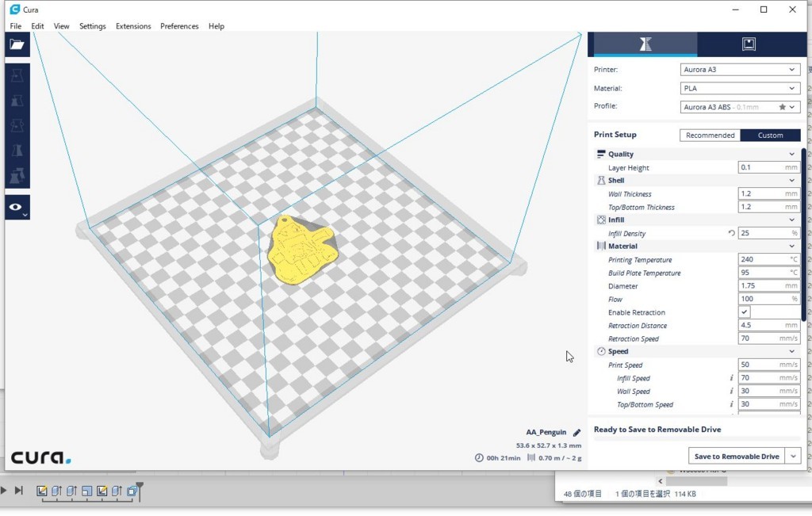Image resolution: width=812 pixels, height=516 pixels.
Task: Open the Preferences menu
Action: click(x=179, y=26)
